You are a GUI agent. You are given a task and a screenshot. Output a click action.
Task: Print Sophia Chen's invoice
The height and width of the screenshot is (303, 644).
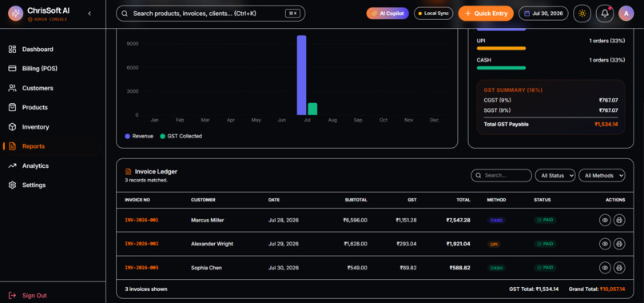pos(619,268)
